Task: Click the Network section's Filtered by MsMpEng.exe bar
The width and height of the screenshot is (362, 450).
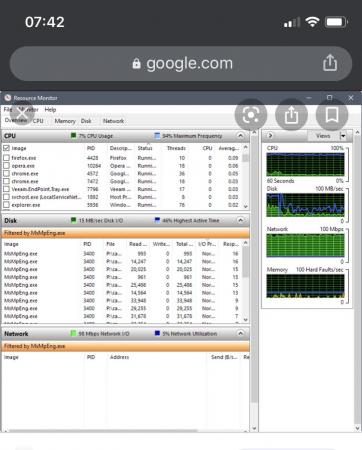Action: tap(126, 346)
